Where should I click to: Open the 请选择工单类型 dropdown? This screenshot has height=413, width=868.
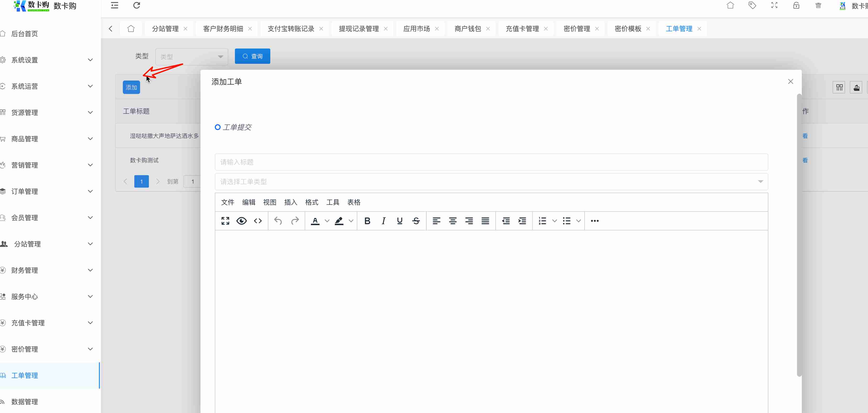[x=491, y=182]
